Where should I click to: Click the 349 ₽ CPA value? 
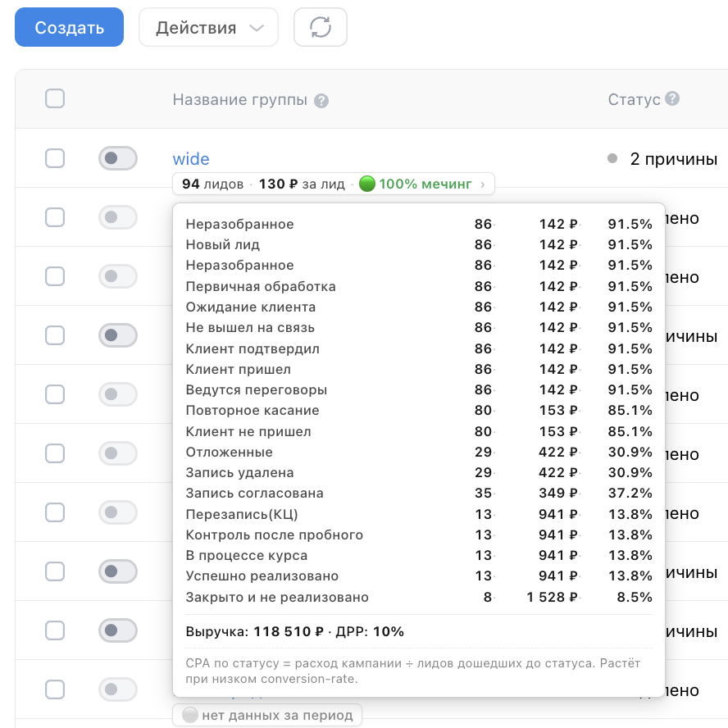coord(558,493)
